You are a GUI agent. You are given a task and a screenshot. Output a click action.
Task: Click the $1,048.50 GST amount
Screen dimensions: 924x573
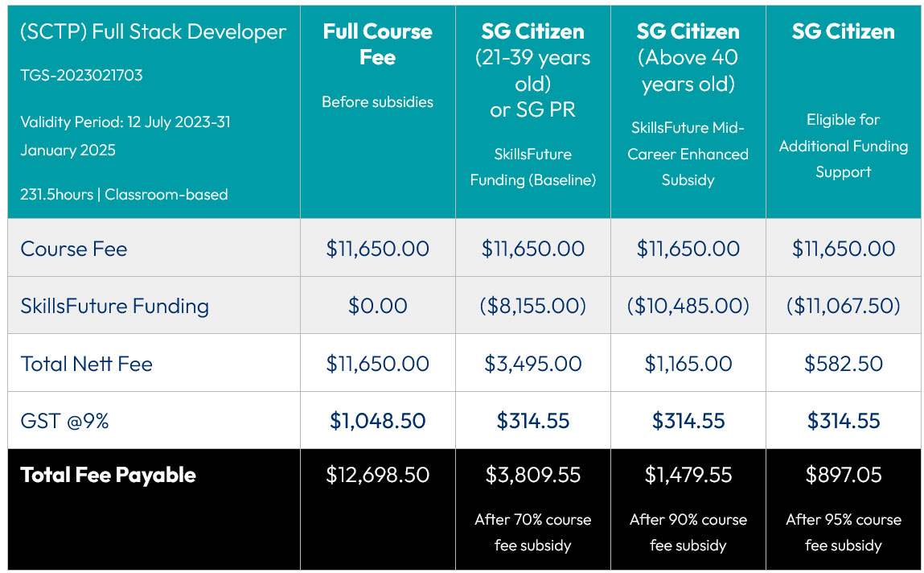pyautogui.click(x=377, y=421)
